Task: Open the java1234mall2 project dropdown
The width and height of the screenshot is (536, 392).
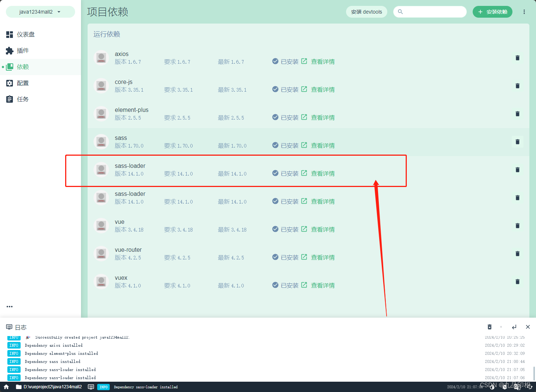Action: tap(40, 12)
